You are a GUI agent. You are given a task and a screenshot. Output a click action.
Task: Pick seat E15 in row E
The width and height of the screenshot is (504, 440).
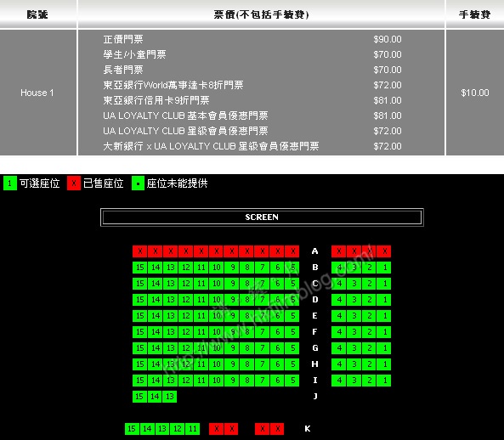click(x=140, y=316)
